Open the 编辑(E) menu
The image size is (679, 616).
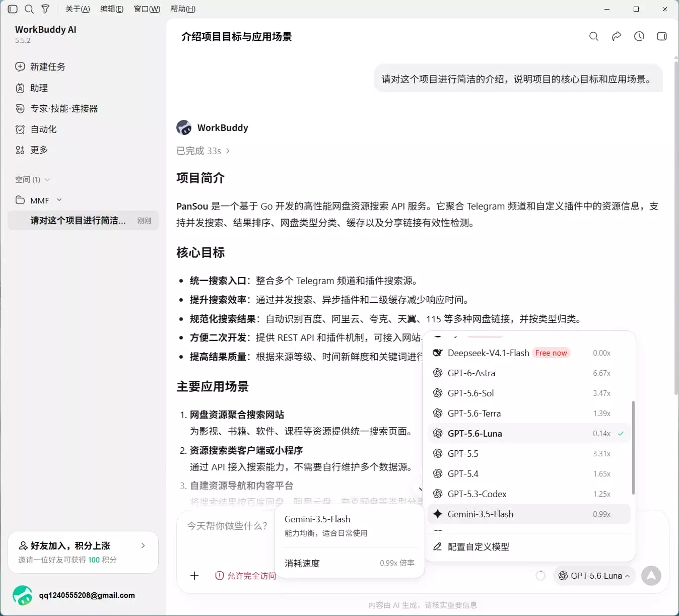point(112,9)
